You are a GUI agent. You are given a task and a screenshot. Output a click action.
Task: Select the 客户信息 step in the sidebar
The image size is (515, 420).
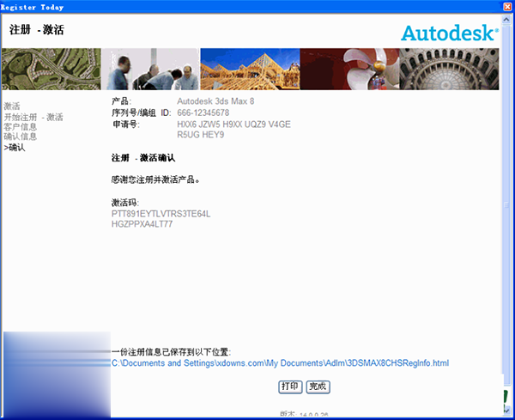point(20,127)
